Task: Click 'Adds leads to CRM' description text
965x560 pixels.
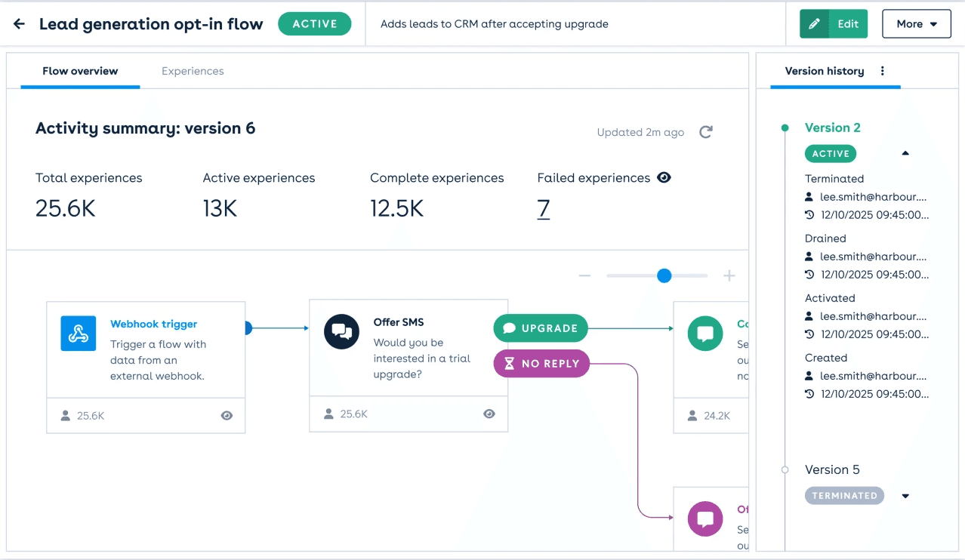Action: (x=494, y=24)
